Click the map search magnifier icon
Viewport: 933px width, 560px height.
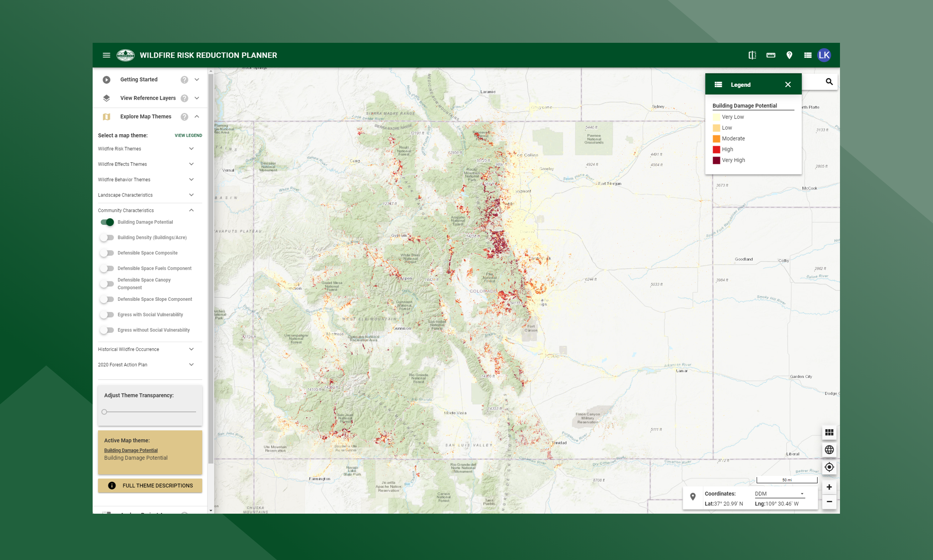(x=829, y=82)
